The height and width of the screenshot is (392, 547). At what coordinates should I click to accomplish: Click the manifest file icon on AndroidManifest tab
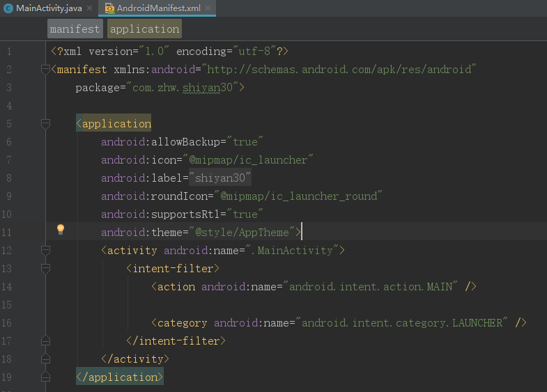(109, 8)
